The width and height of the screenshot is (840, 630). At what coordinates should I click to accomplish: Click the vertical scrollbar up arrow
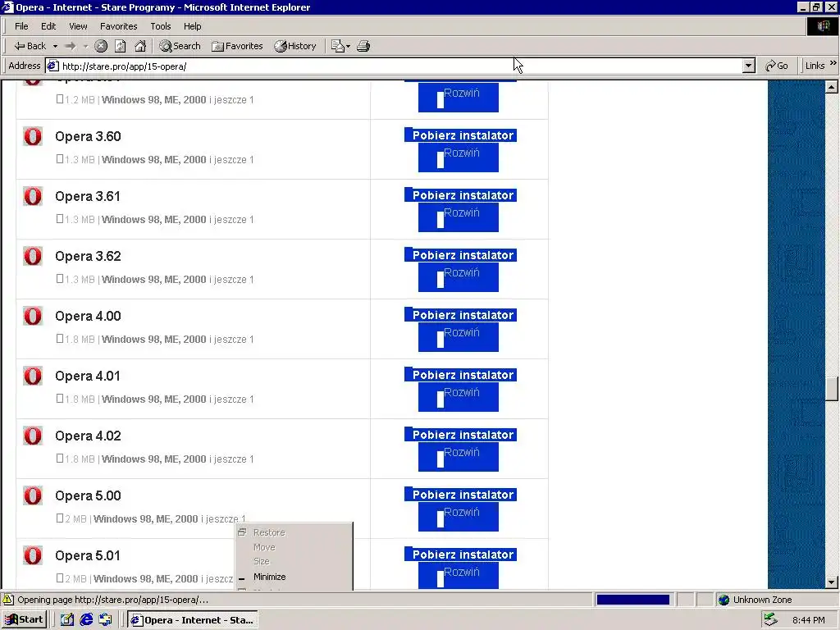tap(832, 87)
